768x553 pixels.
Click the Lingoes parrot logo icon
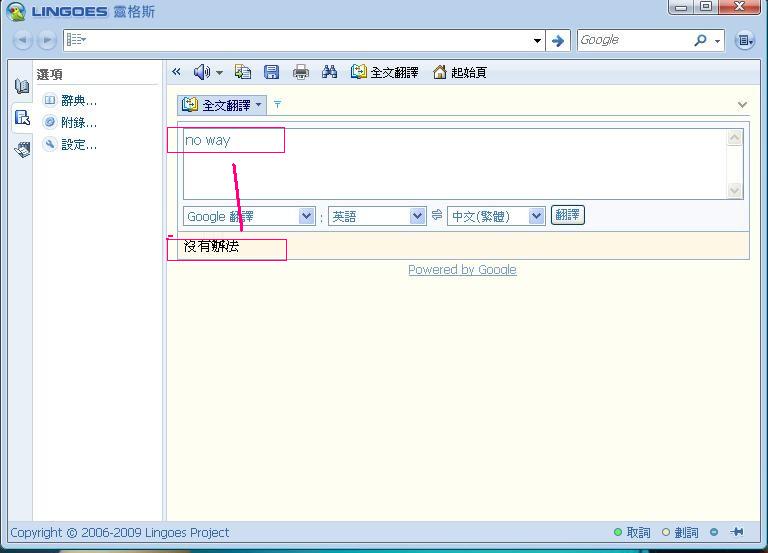[16, 11]
